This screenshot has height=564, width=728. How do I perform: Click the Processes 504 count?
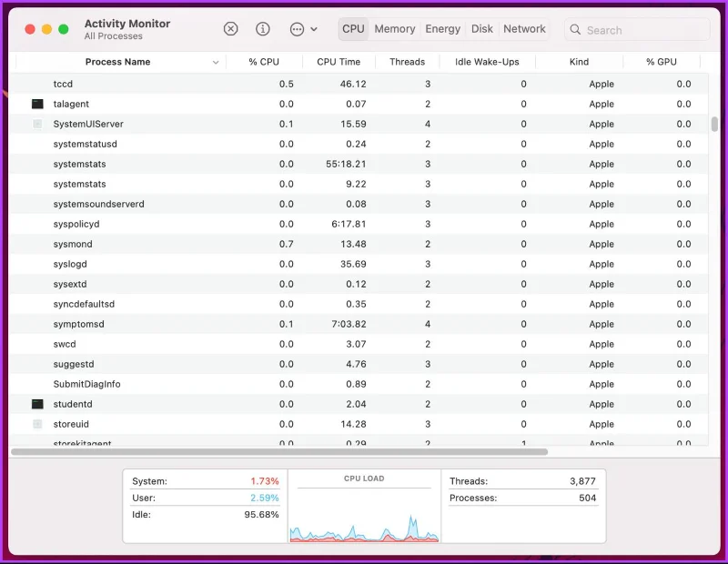(x=587, y=499)
